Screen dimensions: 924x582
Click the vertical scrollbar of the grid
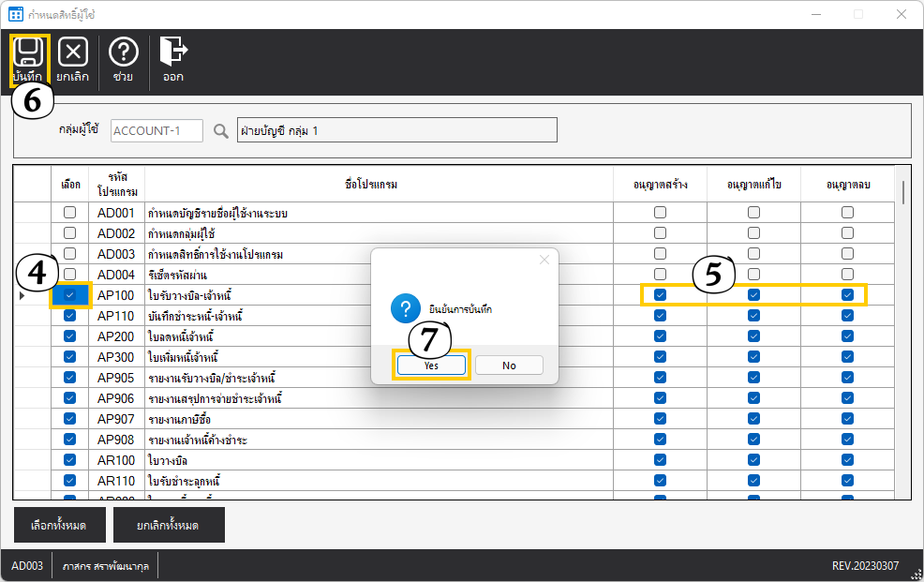click(903, 328)
